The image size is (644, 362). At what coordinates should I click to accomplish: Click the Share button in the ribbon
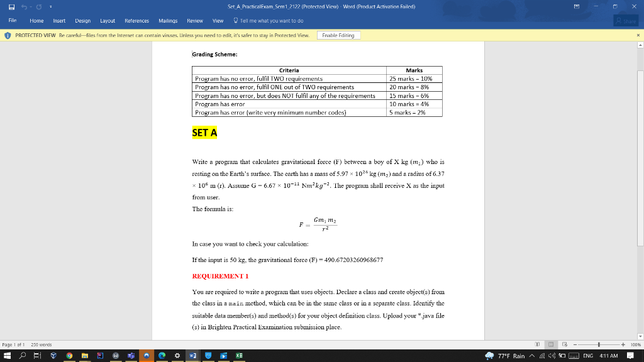click(626, 21)
